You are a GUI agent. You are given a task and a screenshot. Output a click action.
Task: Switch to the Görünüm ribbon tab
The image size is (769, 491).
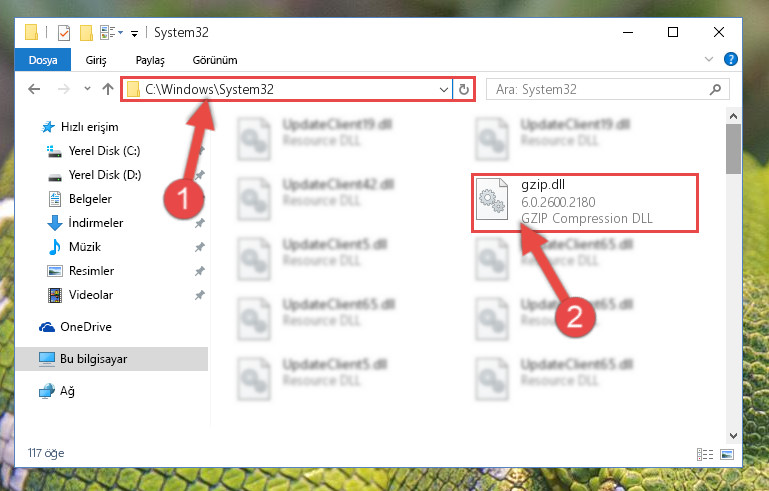pyautogui.click(x=215, y=60)
